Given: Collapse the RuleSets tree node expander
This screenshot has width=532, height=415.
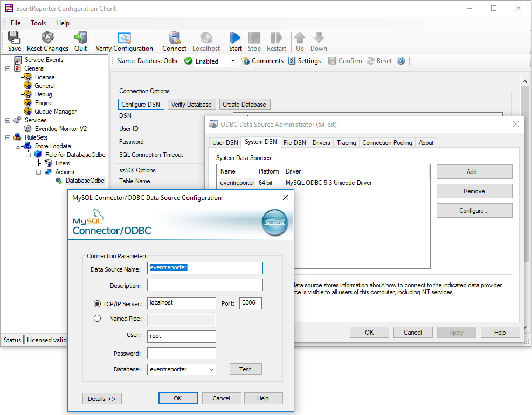Looking at the screenshot, I should click(8, 137).
